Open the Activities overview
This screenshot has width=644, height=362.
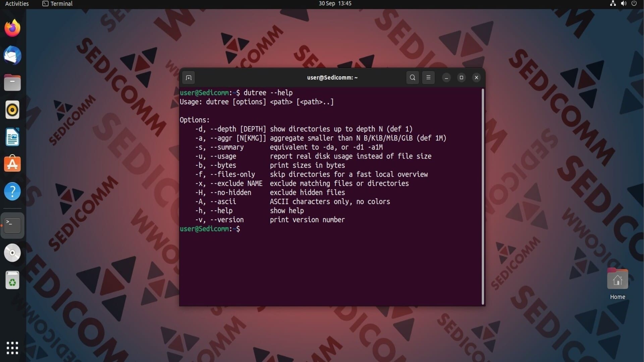(x=17, y=4)
